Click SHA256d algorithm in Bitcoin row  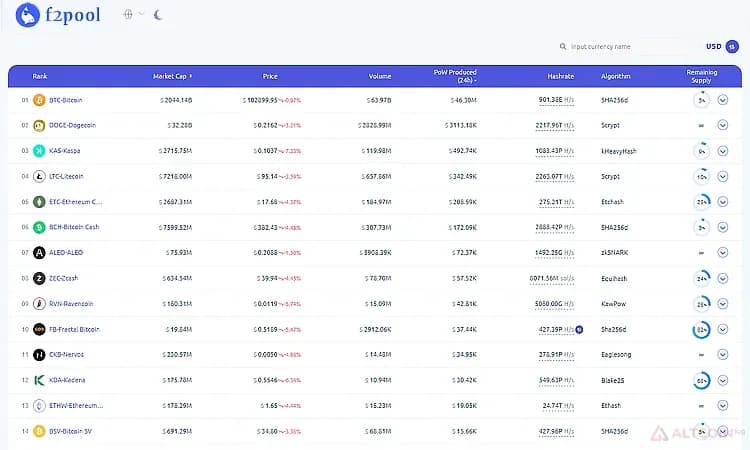coord(614,100)
